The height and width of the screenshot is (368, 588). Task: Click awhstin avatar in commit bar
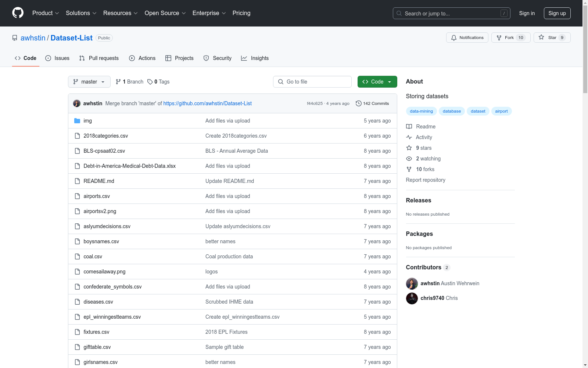click(x=77, y=103)
